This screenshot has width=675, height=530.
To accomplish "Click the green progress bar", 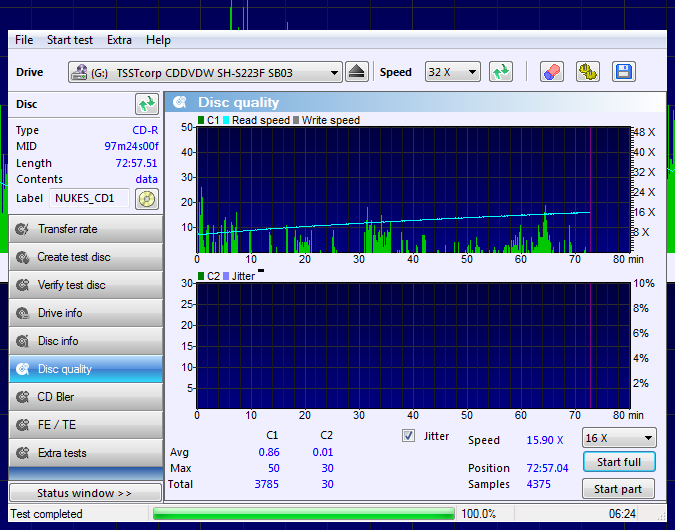I will [x=304, y=514].
